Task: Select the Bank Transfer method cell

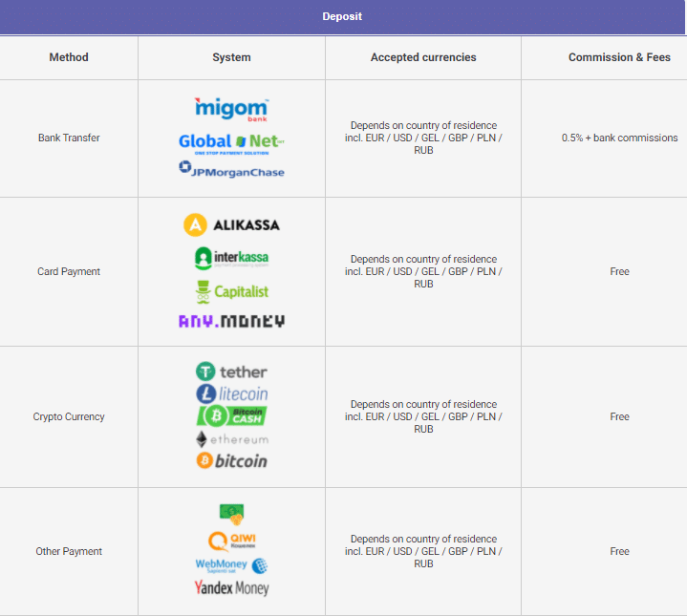Action: click(x=69, y=138)
